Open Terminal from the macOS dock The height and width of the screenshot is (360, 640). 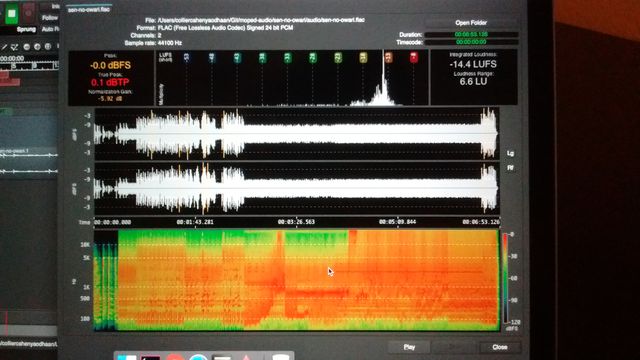[x=151, y=357]
